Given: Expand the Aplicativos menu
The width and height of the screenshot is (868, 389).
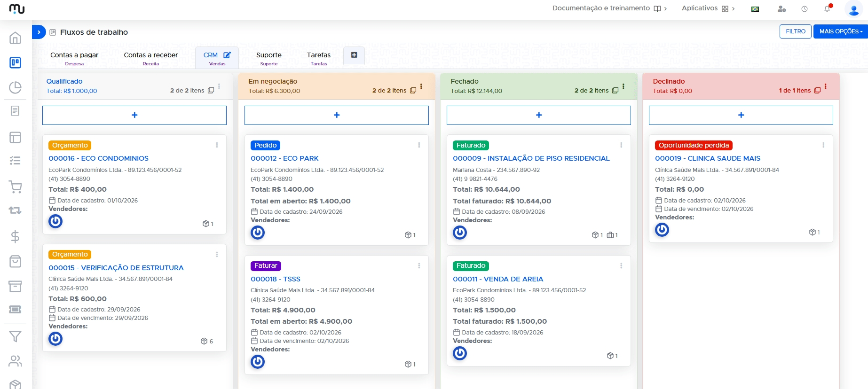Looking at the screenshot, I should click(x=708, y=8).
